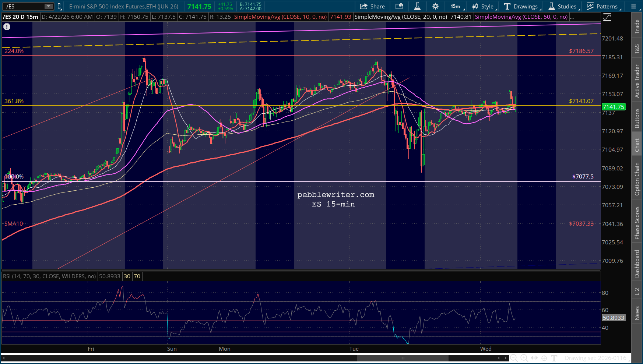Click the flask icon beside the gear

coord(417,6)
